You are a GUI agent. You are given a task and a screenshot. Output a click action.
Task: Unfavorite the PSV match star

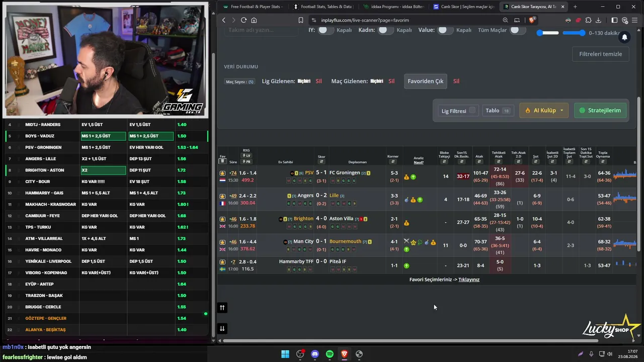222,173
